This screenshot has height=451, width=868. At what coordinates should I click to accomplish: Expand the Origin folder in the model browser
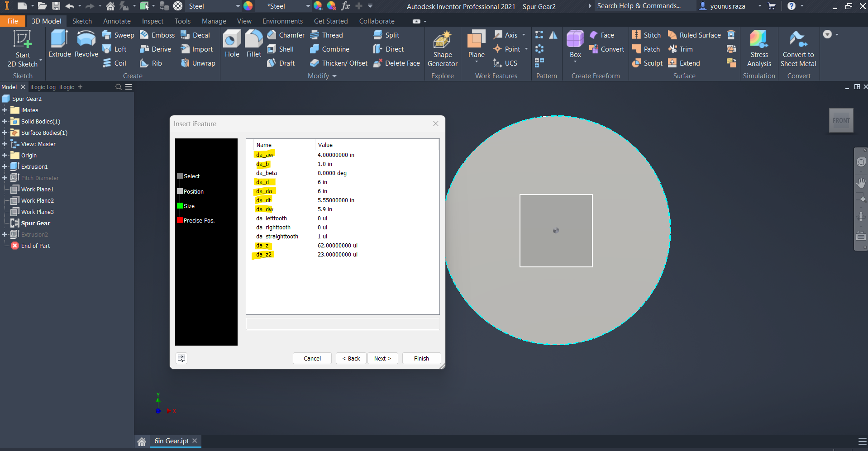click(5, 155)
